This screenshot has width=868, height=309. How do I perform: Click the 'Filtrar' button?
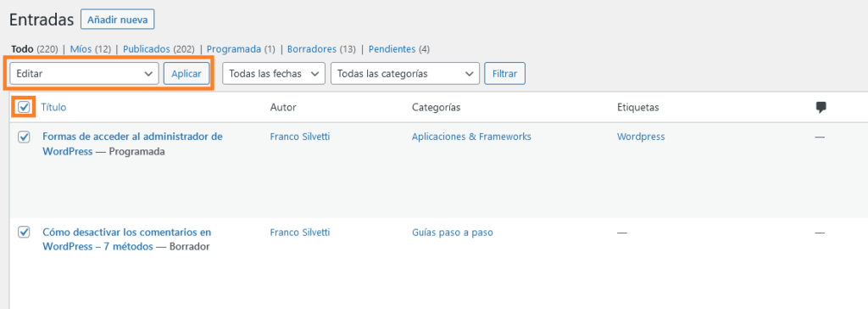504,74
